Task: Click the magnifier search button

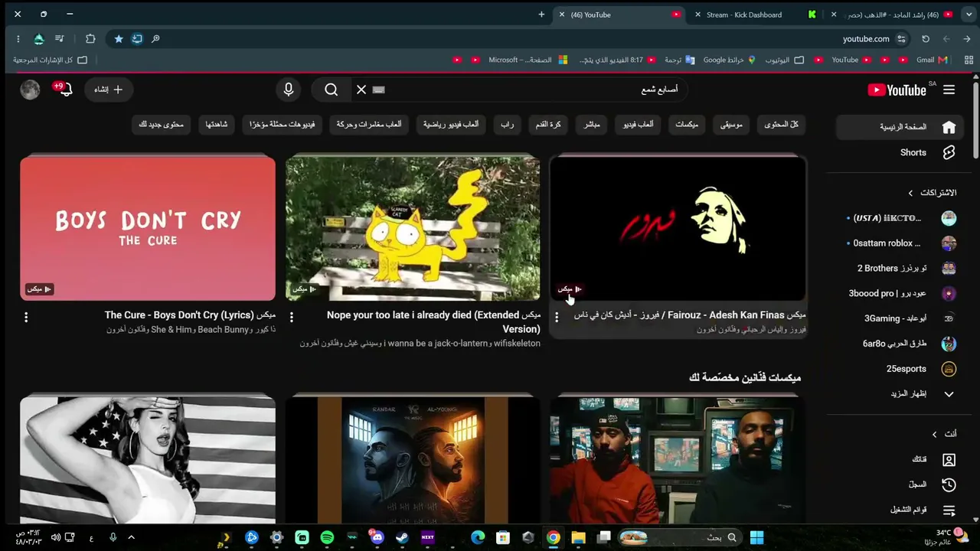Action: pos(331,90)
